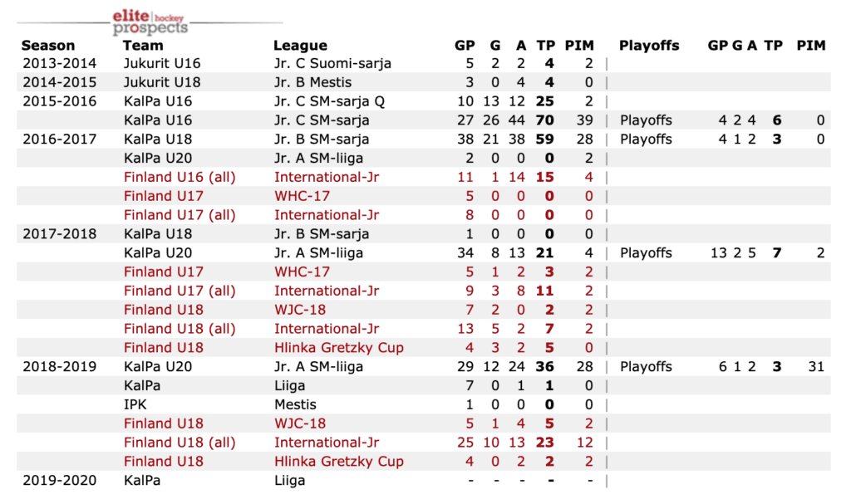Open the Jukurit U18 team link
Screen dimensions: 851x504
pyautogui.click(x=162, y=82)
